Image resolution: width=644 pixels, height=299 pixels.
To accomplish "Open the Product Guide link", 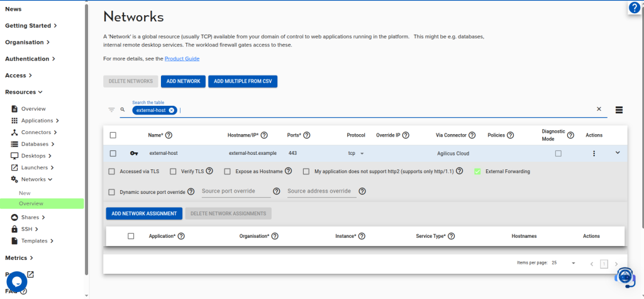I will tap(182, 59).
